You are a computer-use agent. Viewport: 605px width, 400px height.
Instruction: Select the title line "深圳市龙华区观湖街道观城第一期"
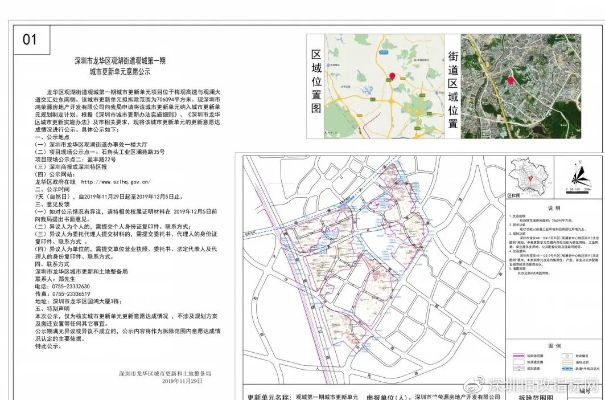point(120,61)
